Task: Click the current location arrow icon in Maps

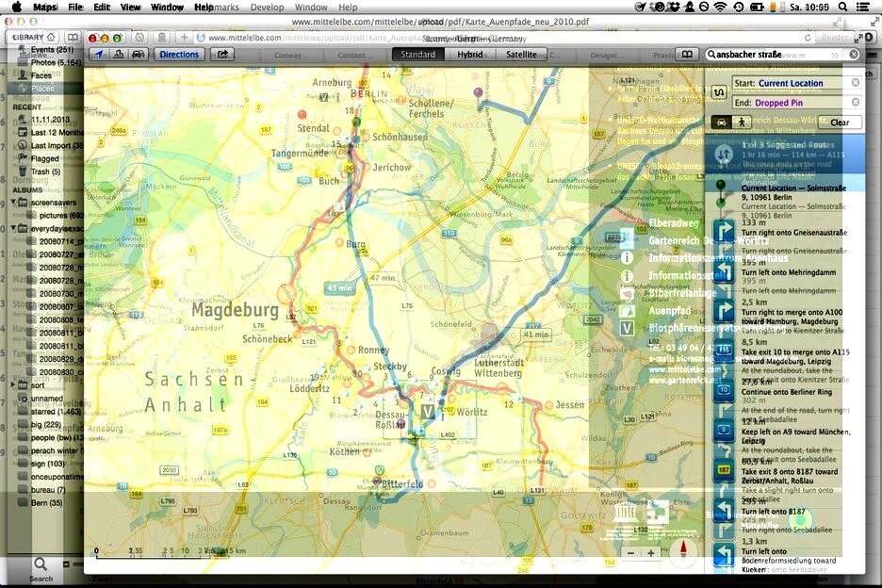Action: pyautogui.click(x=99, y=55)
